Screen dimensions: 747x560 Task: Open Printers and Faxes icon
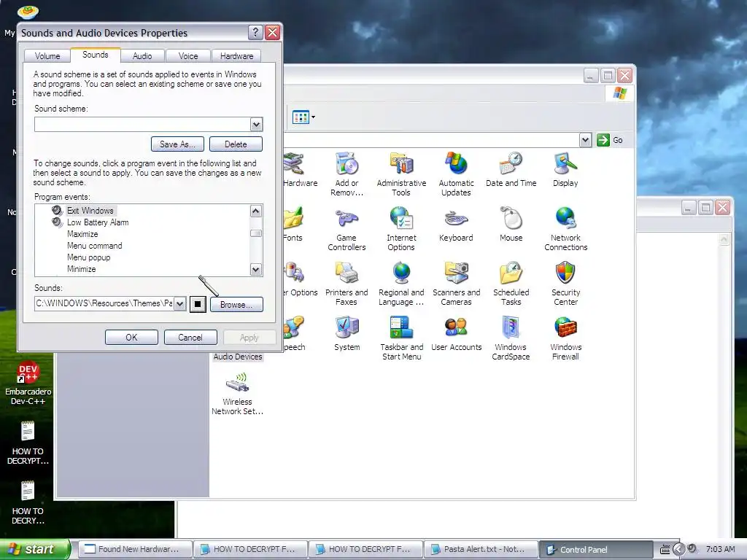tap(347, 284)
